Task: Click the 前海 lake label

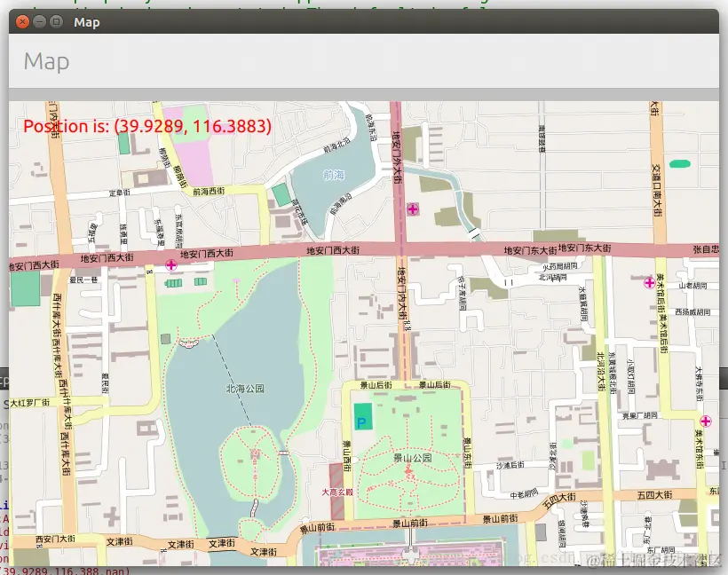Action: click(x=334, y=175)
